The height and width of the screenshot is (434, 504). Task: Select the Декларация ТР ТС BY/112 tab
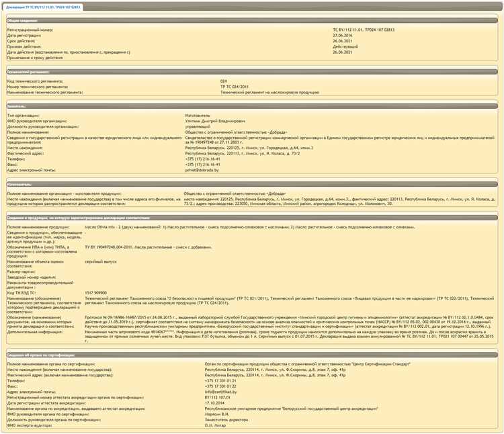pos(43,7)
